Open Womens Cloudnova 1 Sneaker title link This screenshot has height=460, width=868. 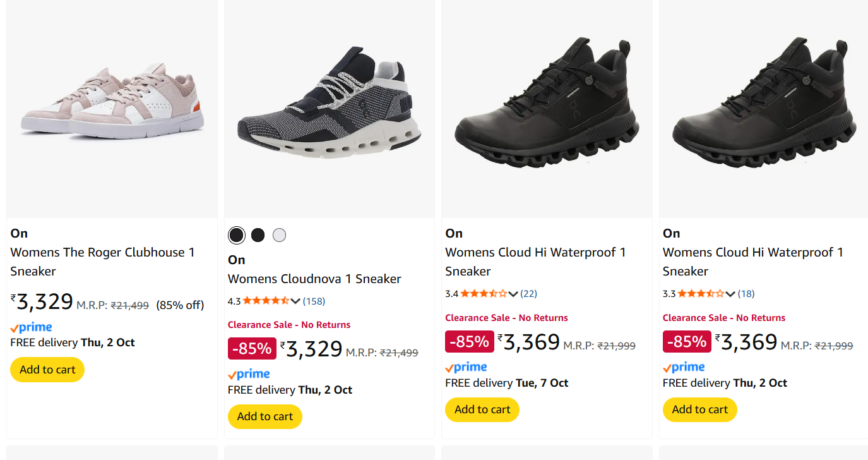(x=314, y=279)
